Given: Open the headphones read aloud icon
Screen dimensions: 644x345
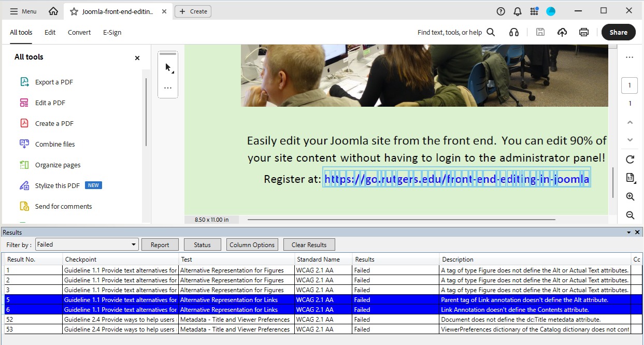Looking at the screenshot, I should (x=514, y=32).
